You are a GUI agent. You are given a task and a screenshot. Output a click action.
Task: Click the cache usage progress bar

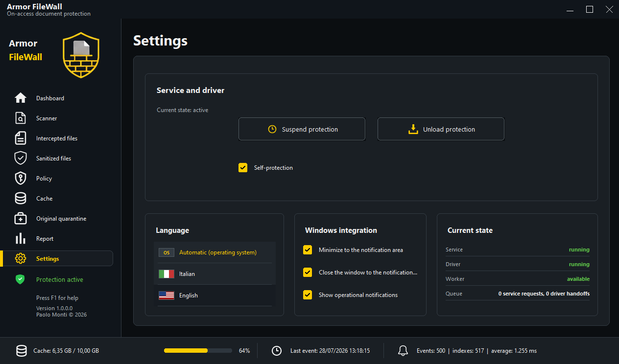198,351
